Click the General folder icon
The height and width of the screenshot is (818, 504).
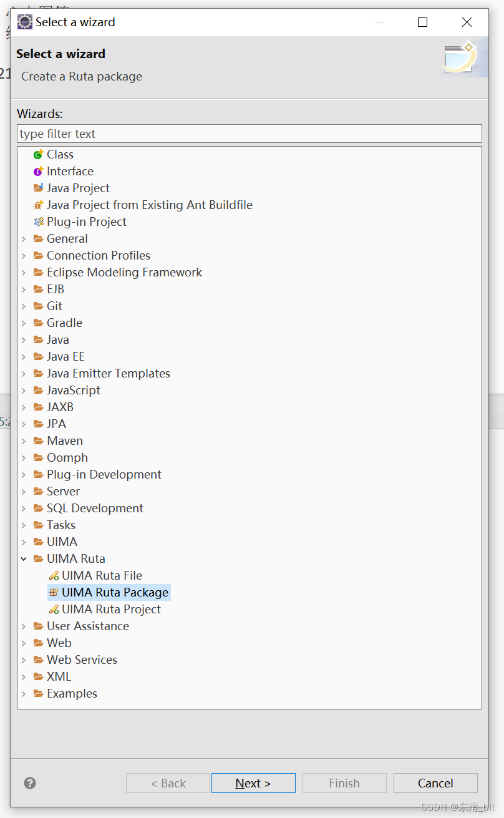38,238
